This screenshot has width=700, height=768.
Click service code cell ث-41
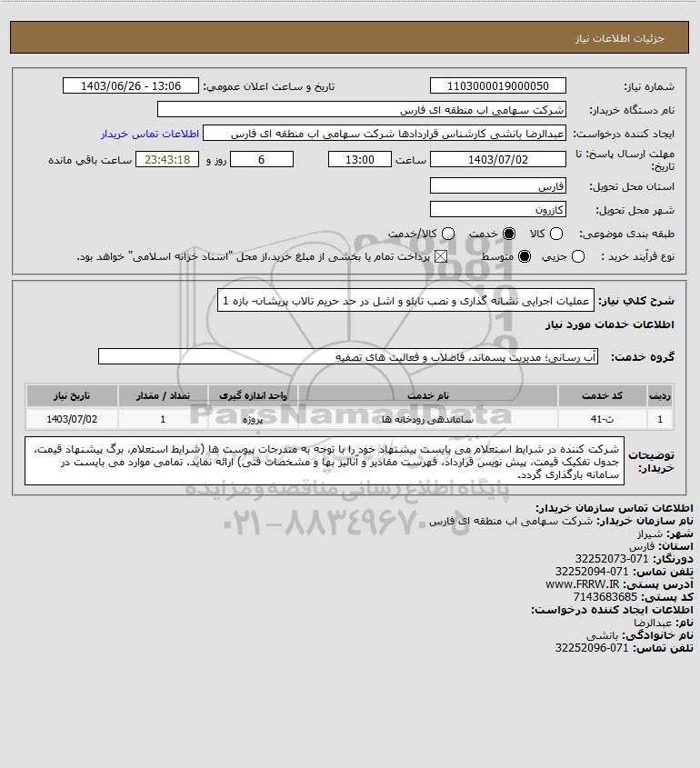click(602, 419)
